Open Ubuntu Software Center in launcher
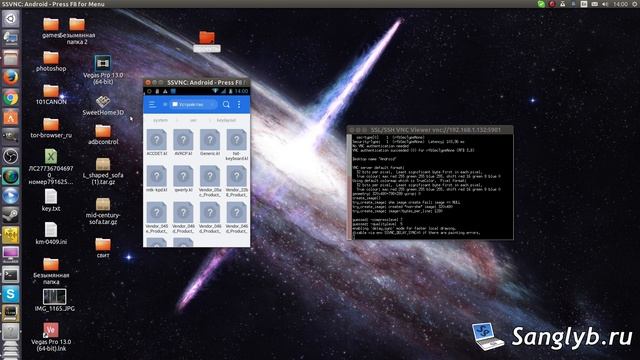The height and width of the screenshot is (360, 640). pyautogui.click(x=11, y=117)
